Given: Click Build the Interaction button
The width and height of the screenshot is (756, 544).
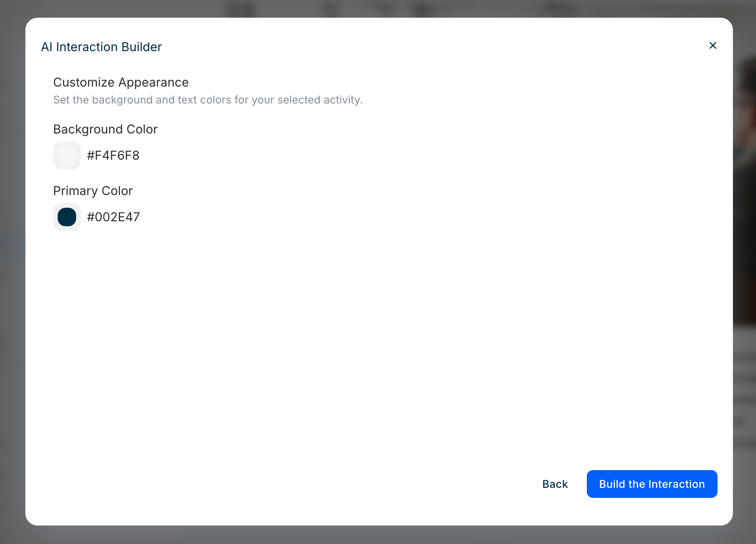Looking at the screenshot, I should 652,484.
